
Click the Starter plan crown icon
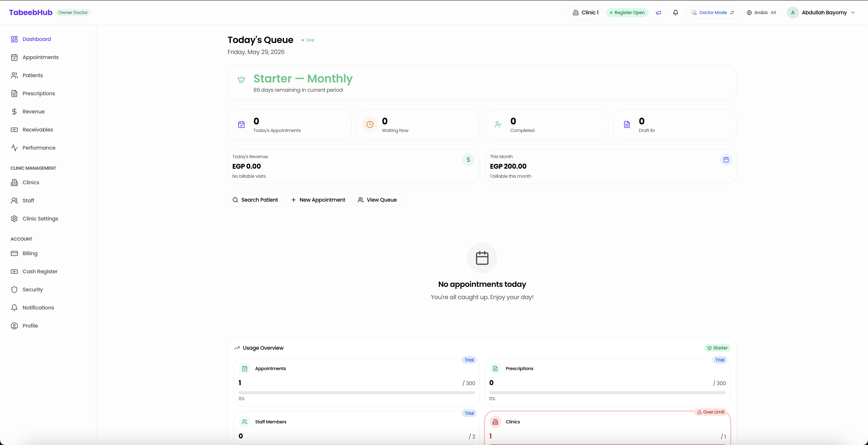[x=241, y=80]
